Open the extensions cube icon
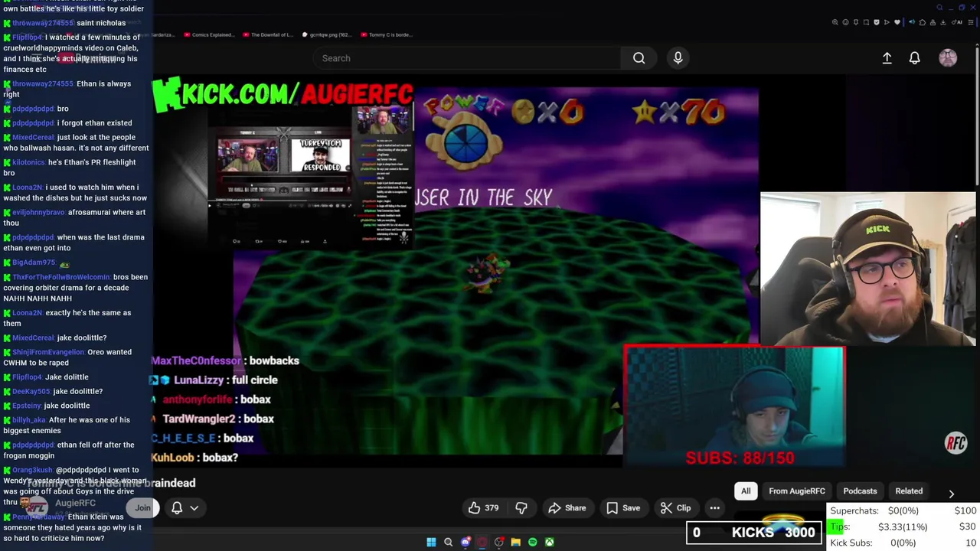Viewport: 980px width, 551px height. [x=923, y=22]
